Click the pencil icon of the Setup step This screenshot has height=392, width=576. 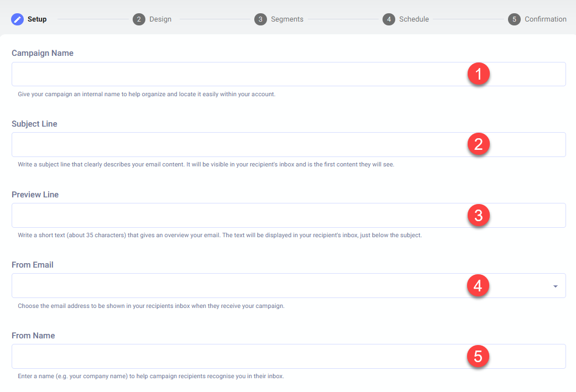click(18, 19)
